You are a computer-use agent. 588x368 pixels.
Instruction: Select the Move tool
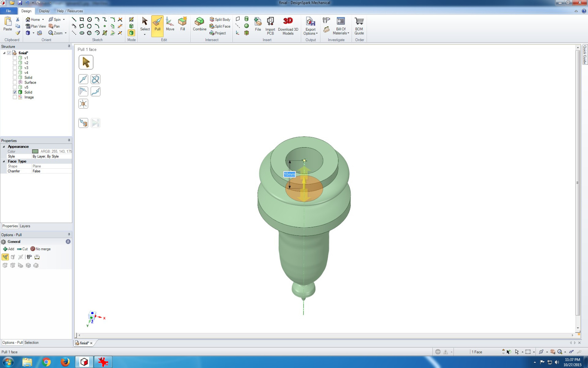point(170,24)
